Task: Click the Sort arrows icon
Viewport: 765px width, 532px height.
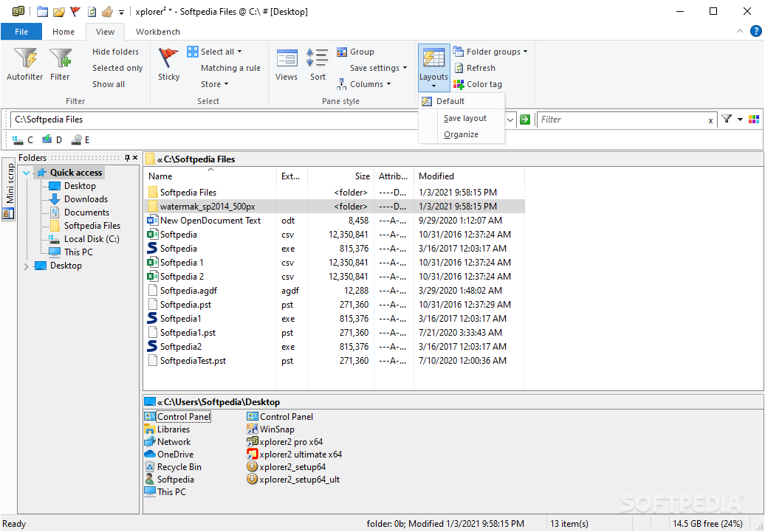Action: tap(318, 58)
